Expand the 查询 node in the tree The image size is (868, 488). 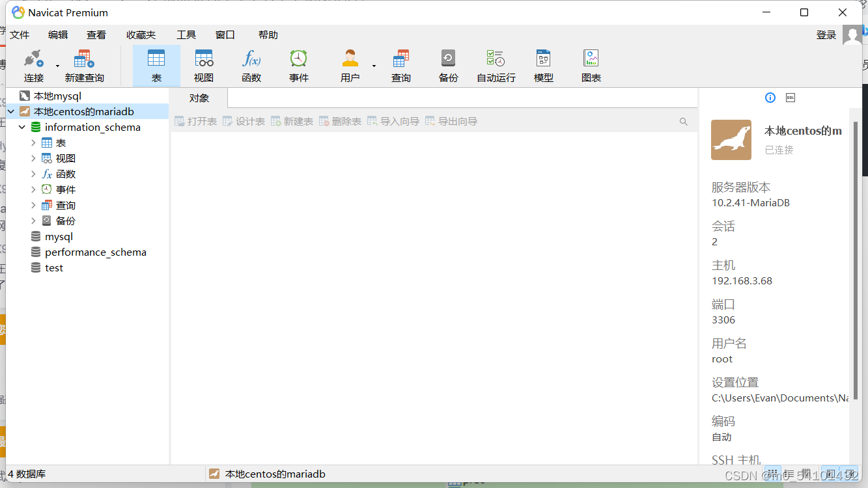pos(33,206)
